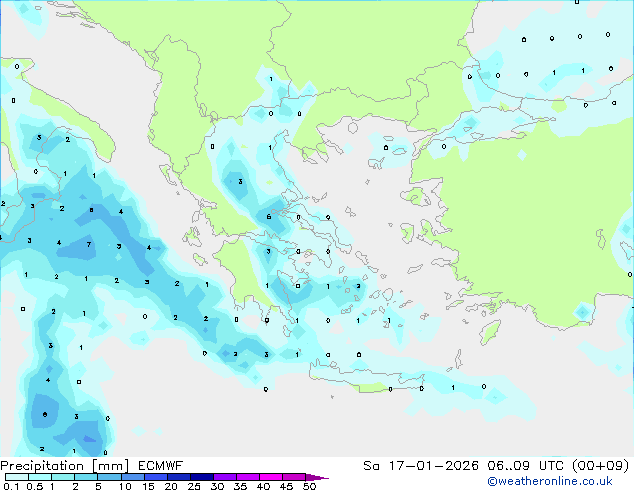The height and width of the screenshot is (490, 634).
Task: Select the 2–5 mm legend color swatch
Action: 86,477
